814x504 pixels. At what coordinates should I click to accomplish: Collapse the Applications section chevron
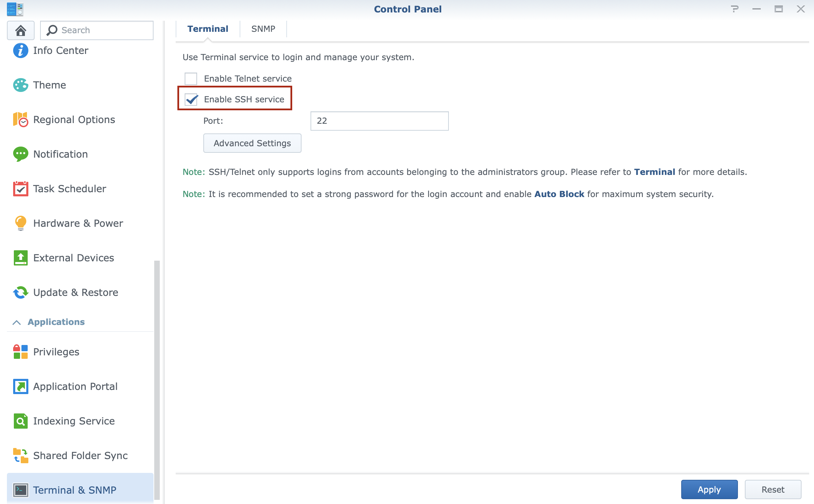[17, 322]
